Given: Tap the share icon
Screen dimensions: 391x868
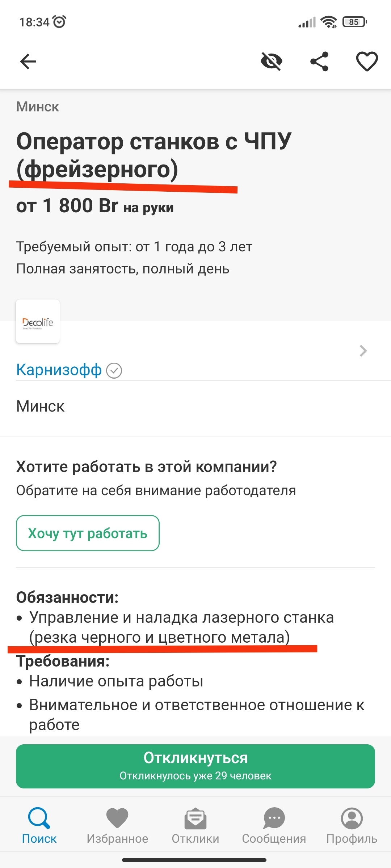Looking at the screenshot, I should coord(319,61).
